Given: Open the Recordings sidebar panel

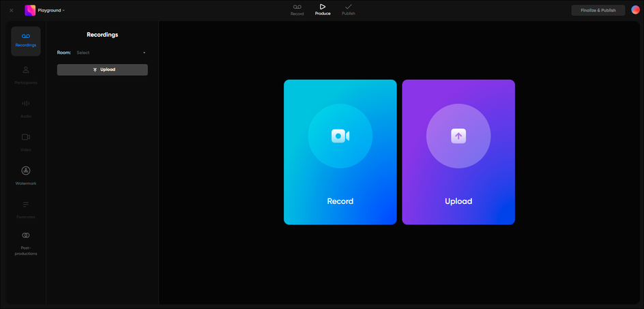Looking at the screenshot, I should [25, 41].
